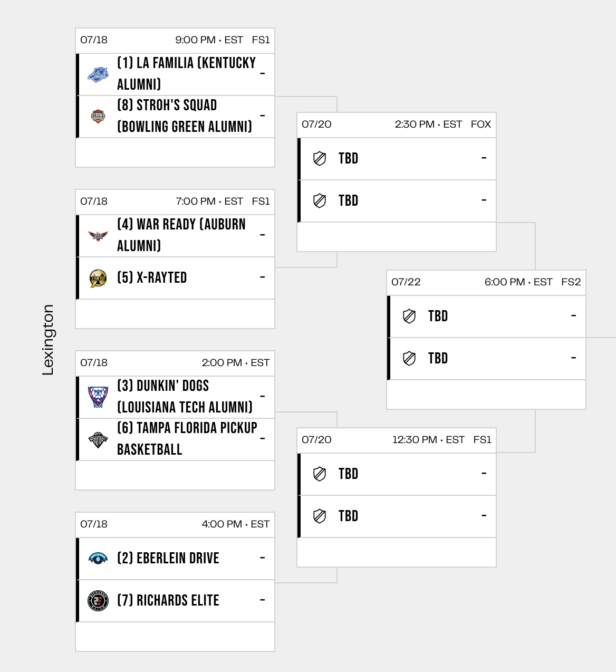This screenshot has height=672, width=616.
Task: Click the X-Rayted team logo
Action: tap(98, 278)
